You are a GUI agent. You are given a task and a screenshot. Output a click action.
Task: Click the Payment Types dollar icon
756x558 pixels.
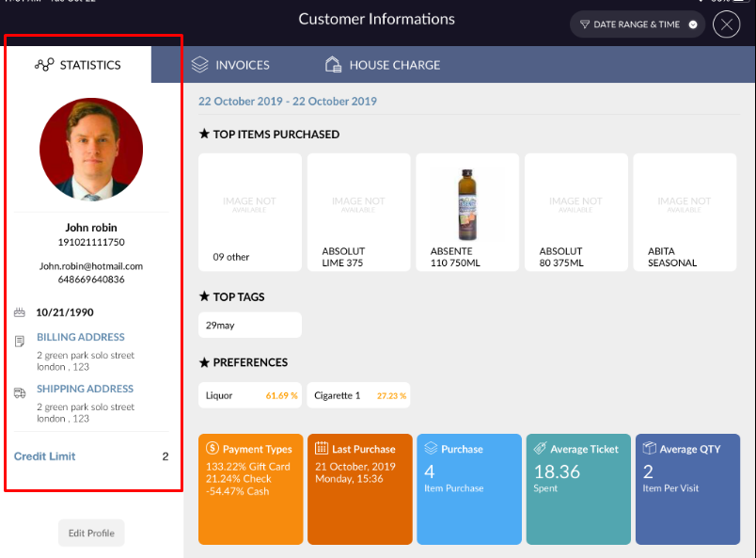212,449
